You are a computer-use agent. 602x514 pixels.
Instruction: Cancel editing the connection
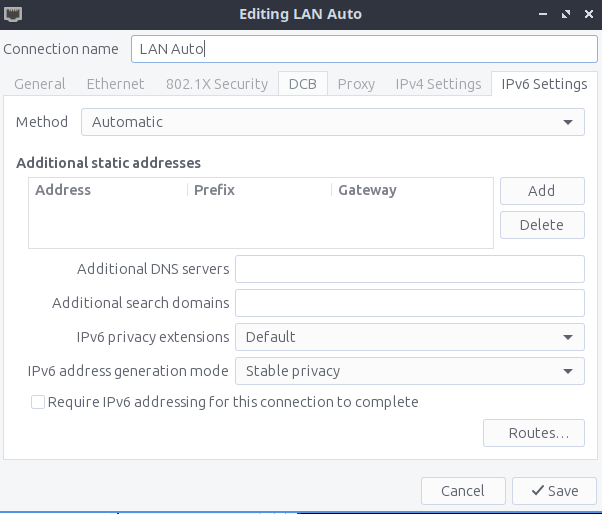coord(462,491)
